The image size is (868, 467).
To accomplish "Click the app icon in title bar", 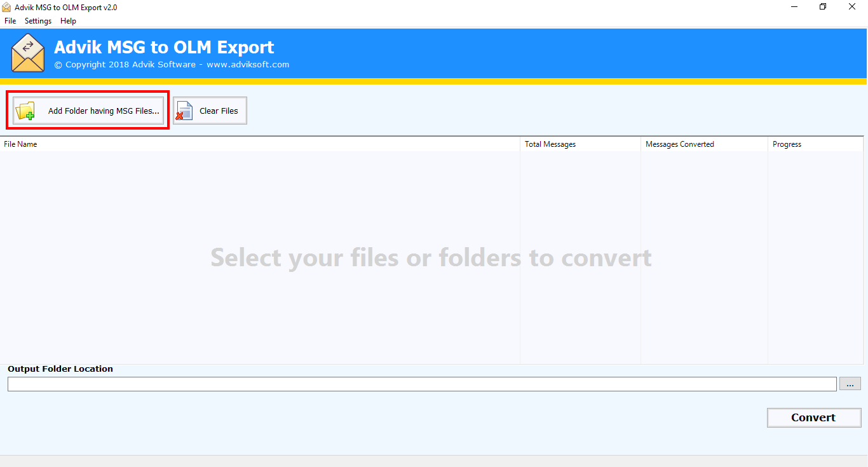I will (x=7, y=7).
